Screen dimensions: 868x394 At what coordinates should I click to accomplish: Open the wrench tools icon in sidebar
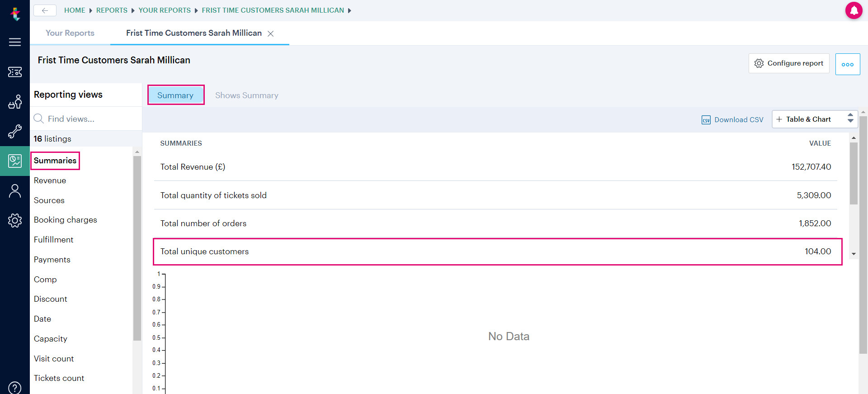coord(15,132)
